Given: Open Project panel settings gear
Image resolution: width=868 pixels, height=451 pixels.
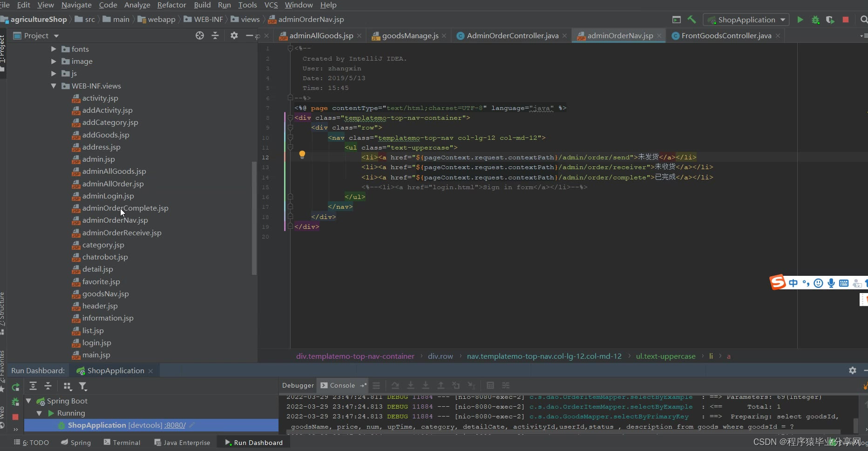Looking at the screenshot, I should (x=234, y=35).
